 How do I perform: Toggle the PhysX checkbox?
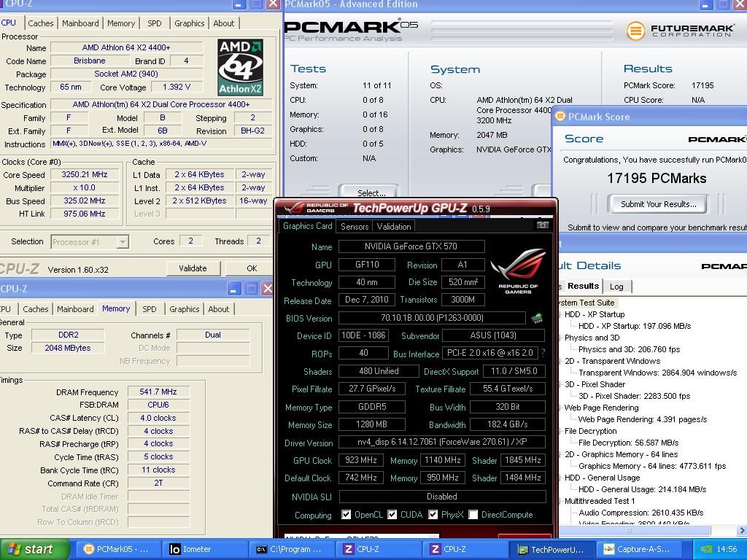click(433, 514)
